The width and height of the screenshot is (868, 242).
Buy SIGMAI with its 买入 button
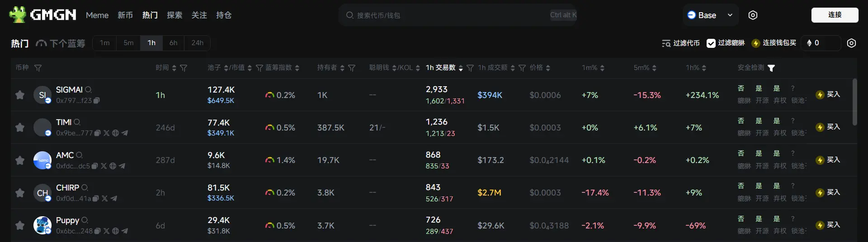[828, 94]
